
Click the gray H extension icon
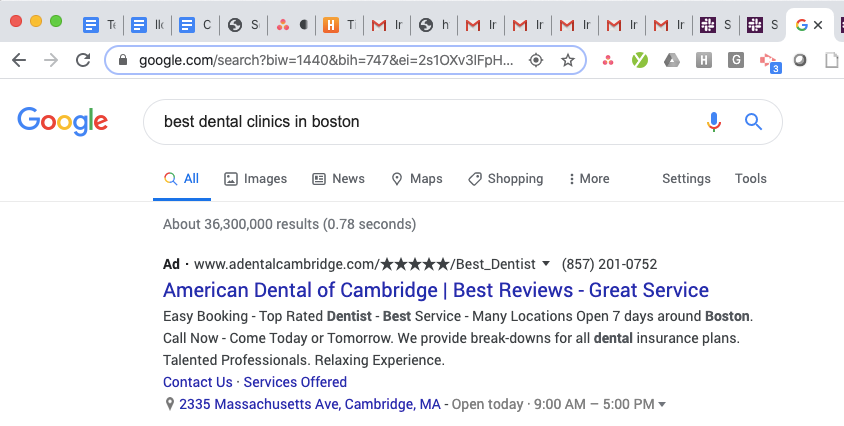pos(704,60)
